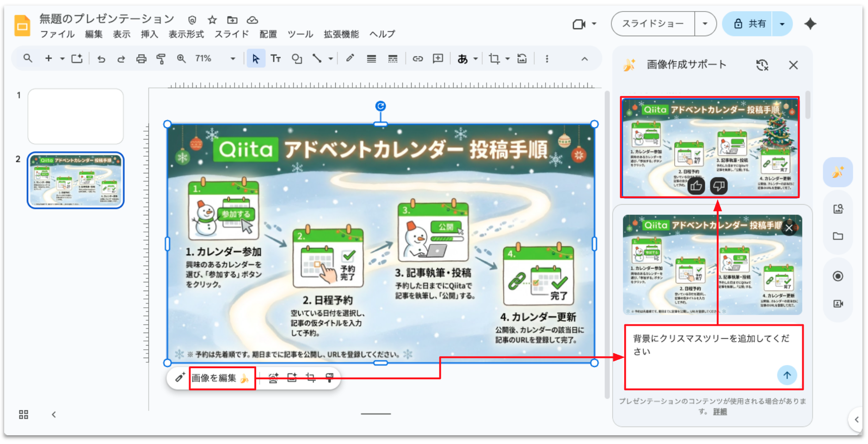The width and height of the screenshot is (868, 444).
Task: Open the new slide layout dropdown arrow
Action: 62,59
